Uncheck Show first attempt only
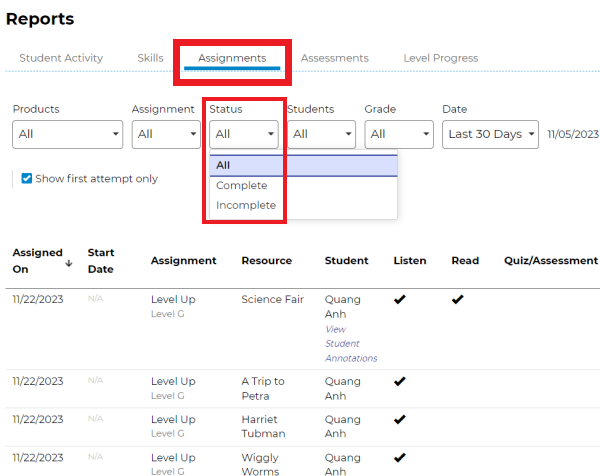 coord(27,179)
